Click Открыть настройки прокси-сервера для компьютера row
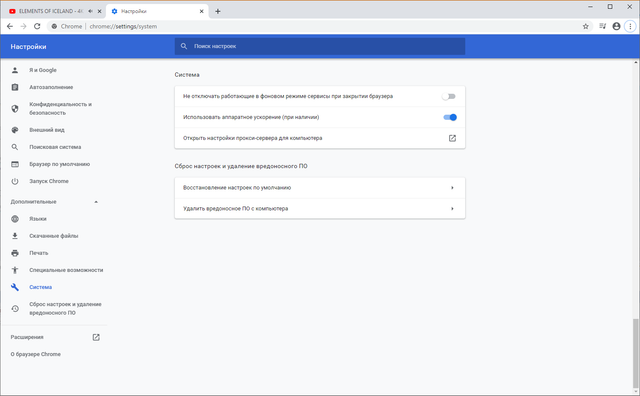This screenshot has width=640, height=396. [320, 138]
